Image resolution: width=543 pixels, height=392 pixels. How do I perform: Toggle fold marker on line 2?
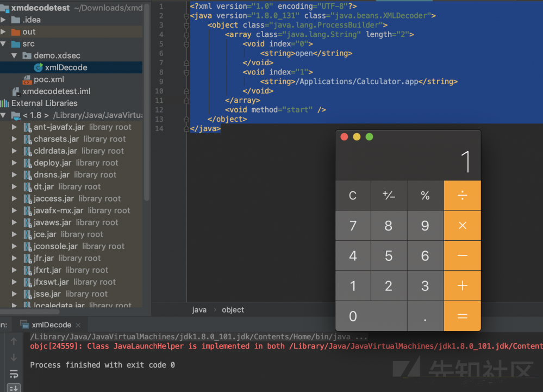(186, 16)
